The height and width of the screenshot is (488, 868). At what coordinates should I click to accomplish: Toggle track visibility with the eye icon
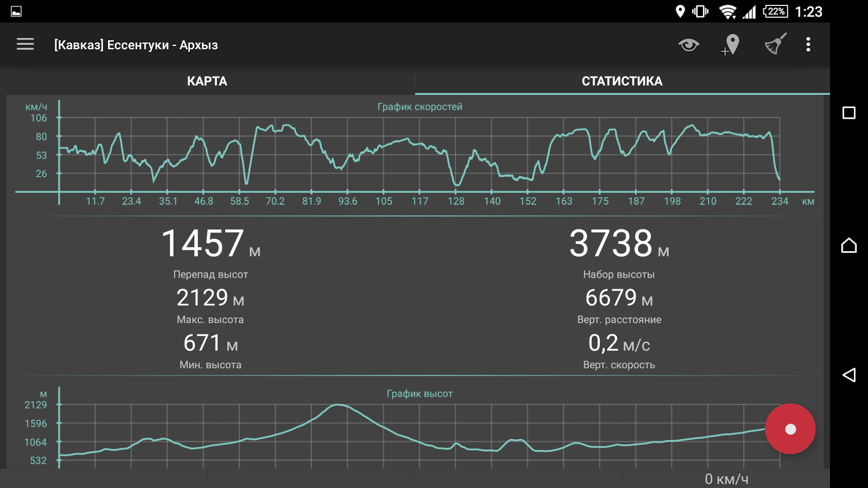point(688,44)
